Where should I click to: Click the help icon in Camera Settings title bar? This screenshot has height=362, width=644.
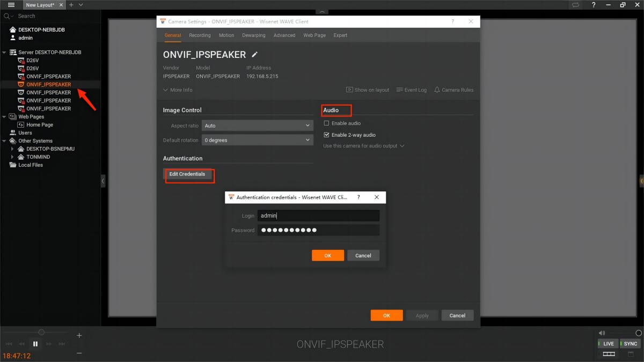(x=452, y=21)
